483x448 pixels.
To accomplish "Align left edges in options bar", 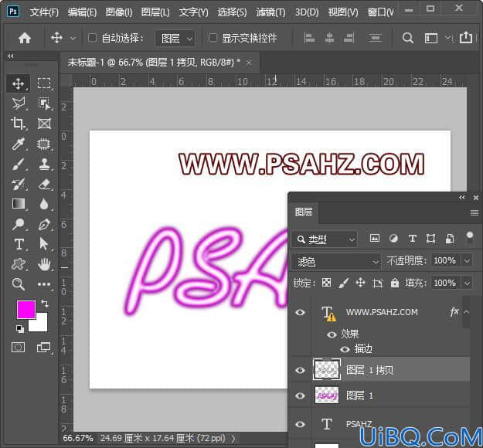I will pos(309,38).
